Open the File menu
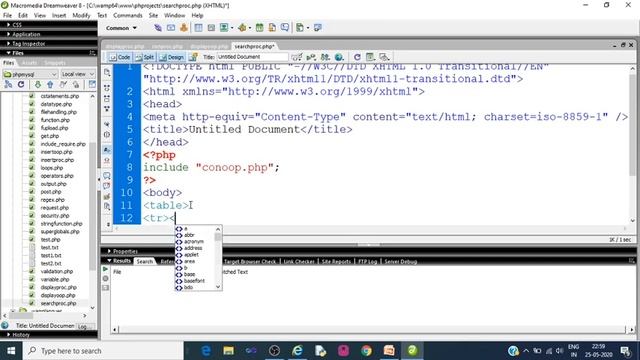Viewport: 640px width, 360px height. tap(7, 16)
